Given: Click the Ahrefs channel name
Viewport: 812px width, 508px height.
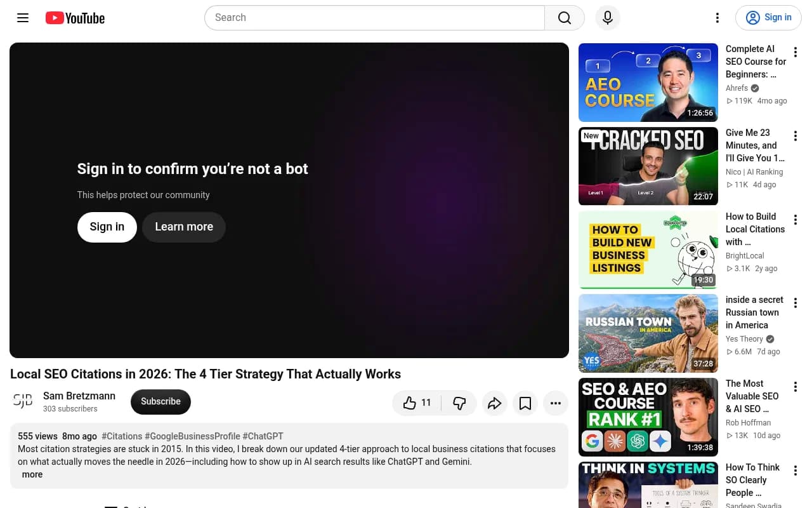Looking at the screenshot, I should [x=737, y=88].
